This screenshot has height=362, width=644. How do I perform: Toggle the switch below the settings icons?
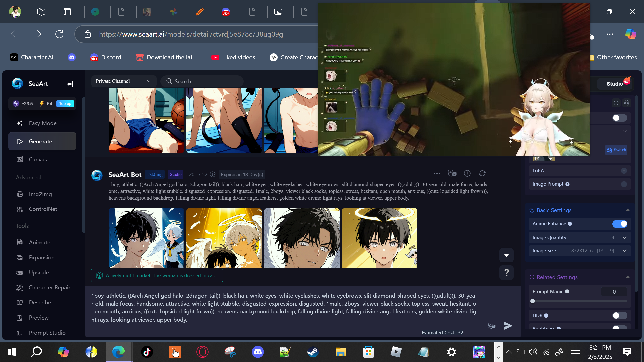(620, 118)
